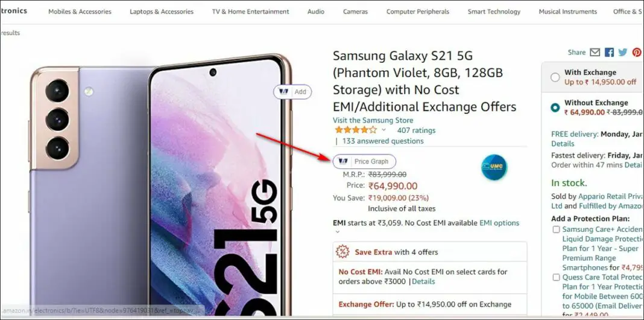Open the EMI options link
The width and height of the screenshot is (644, 320).
click(499, 223)
